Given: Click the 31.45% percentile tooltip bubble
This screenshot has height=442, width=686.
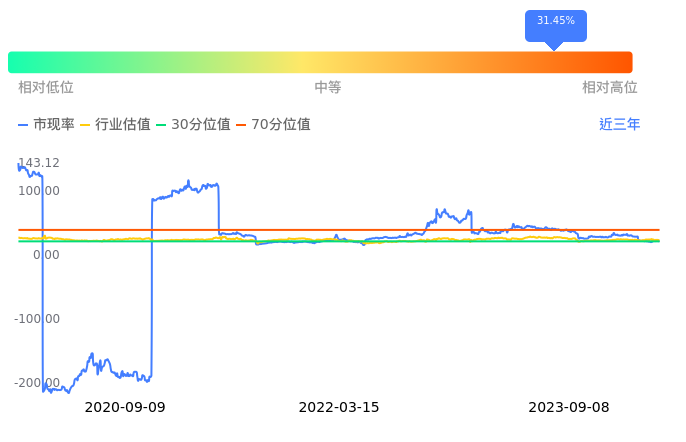Looking at the screenshot, I should 556,22.
